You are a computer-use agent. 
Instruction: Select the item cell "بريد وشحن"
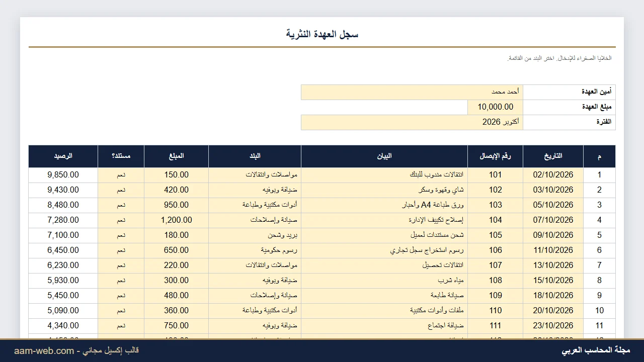point(255,235)
